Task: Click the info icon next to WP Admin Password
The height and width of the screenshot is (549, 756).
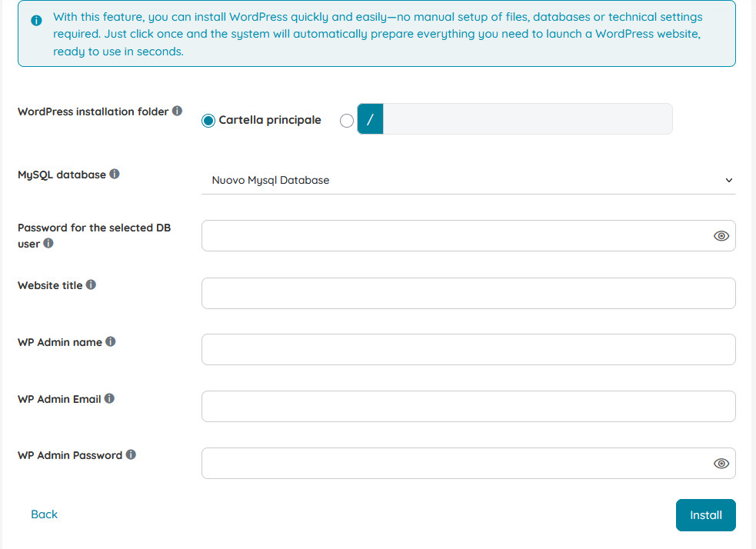Action: 132,454
